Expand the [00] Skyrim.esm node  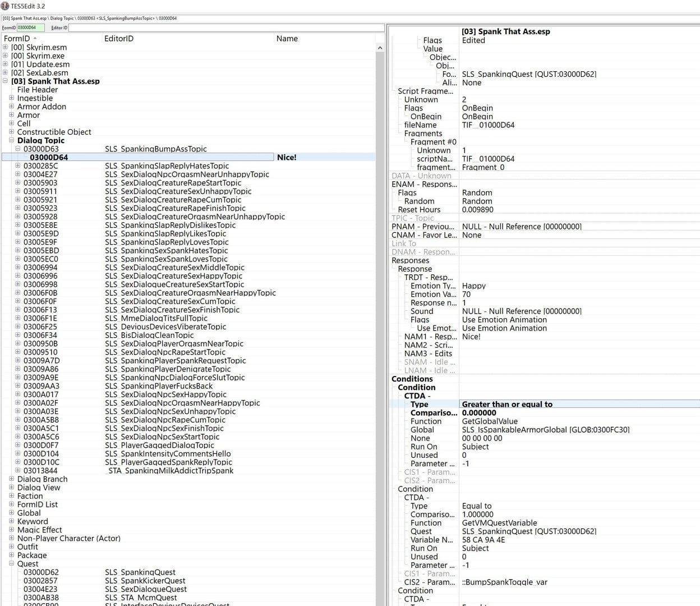tap(5, 47)
